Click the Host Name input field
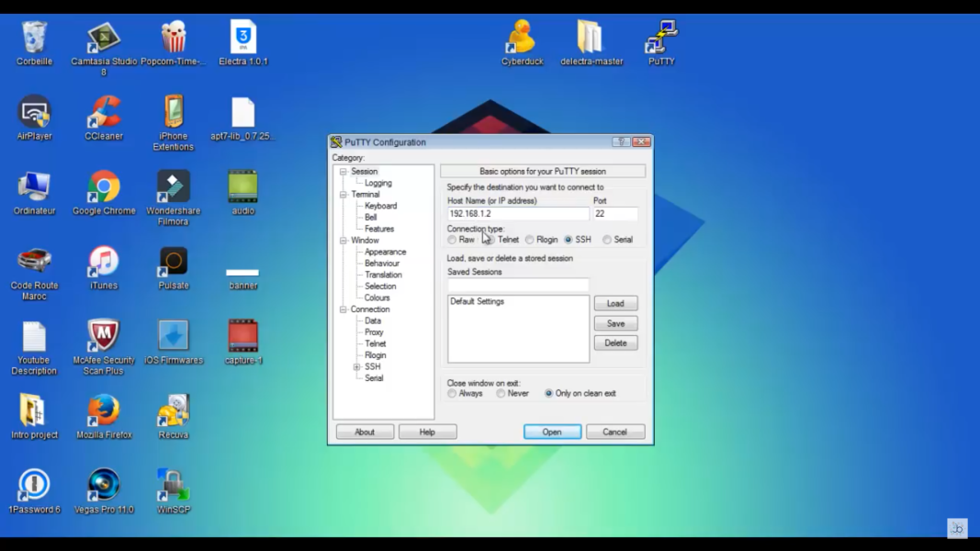 tap(517, 214)
